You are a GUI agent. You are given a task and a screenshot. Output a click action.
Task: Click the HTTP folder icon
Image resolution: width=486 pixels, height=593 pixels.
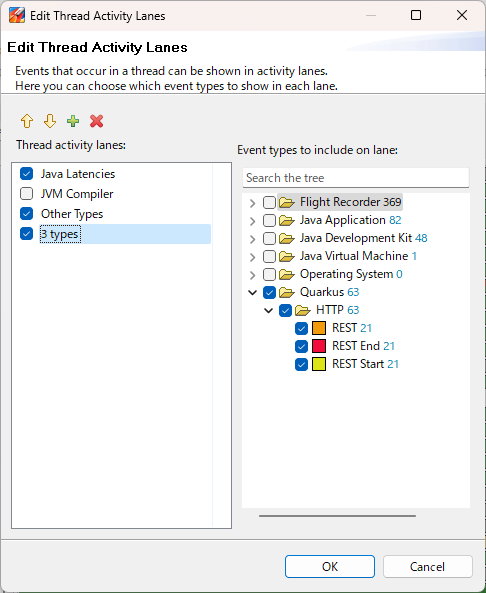(303, 310)
